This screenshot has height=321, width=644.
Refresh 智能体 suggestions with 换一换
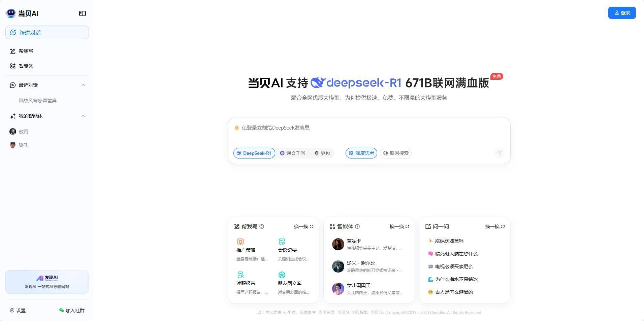[399, 226]
